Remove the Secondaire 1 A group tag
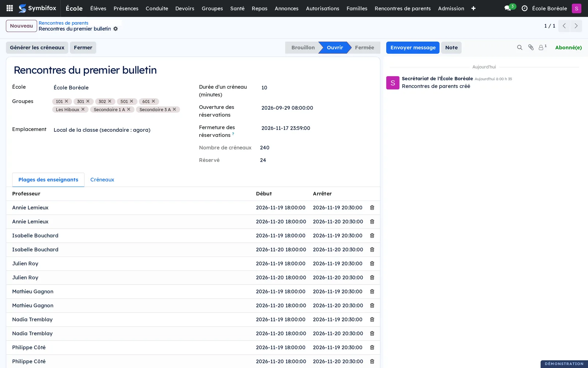588x368 pixels. [x=129, y=109]
